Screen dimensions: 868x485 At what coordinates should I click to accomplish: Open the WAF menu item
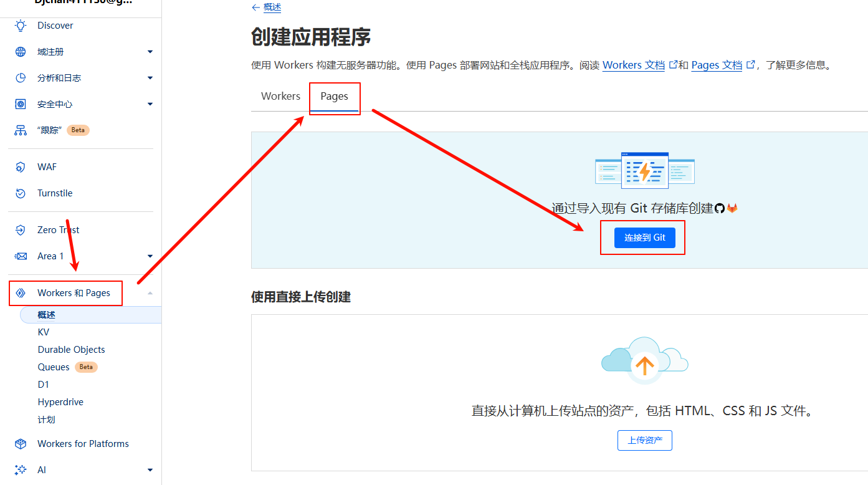(x=47, y=167)
